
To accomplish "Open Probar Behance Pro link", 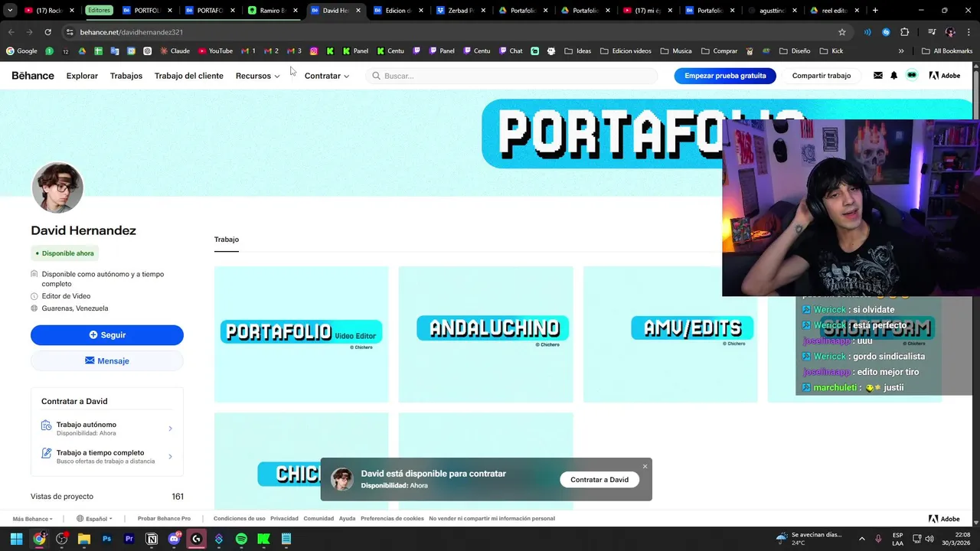I will 164,519.
